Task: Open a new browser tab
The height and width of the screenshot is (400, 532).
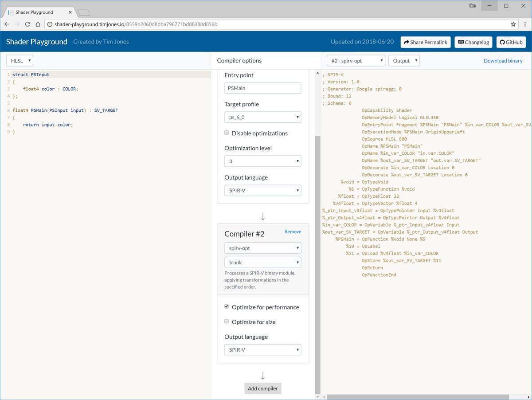Action: pos(83,12)
